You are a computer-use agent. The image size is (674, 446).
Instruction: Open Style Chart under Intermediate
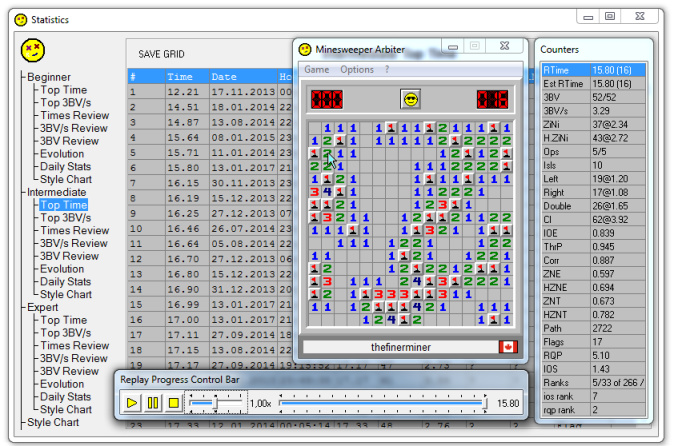click(66, 295)
